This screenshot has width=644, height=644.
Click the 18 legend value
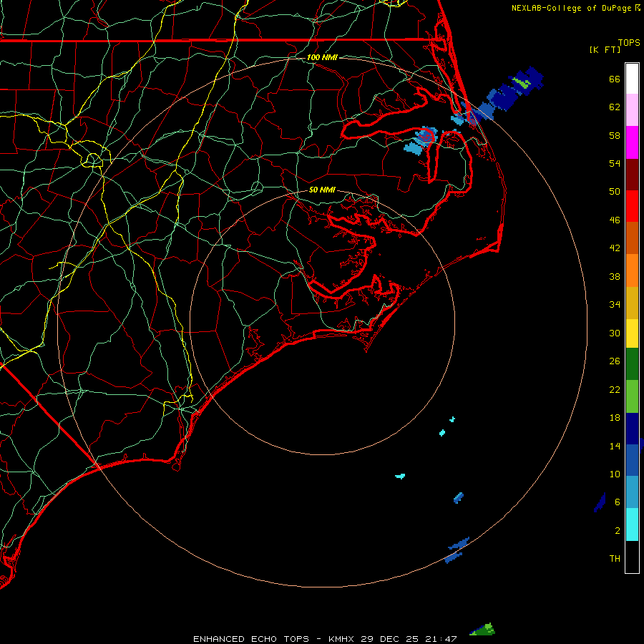(615, 418)
